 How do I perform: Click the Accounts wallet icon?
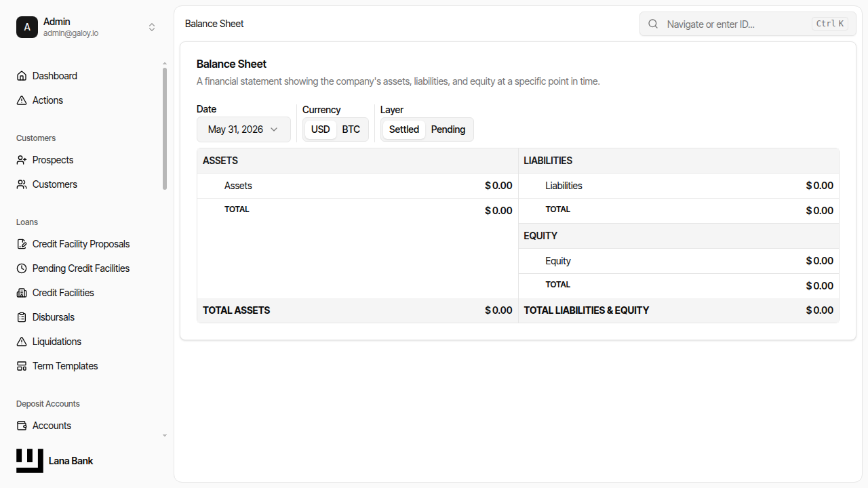pyautogui.click(x=22, y=426)
